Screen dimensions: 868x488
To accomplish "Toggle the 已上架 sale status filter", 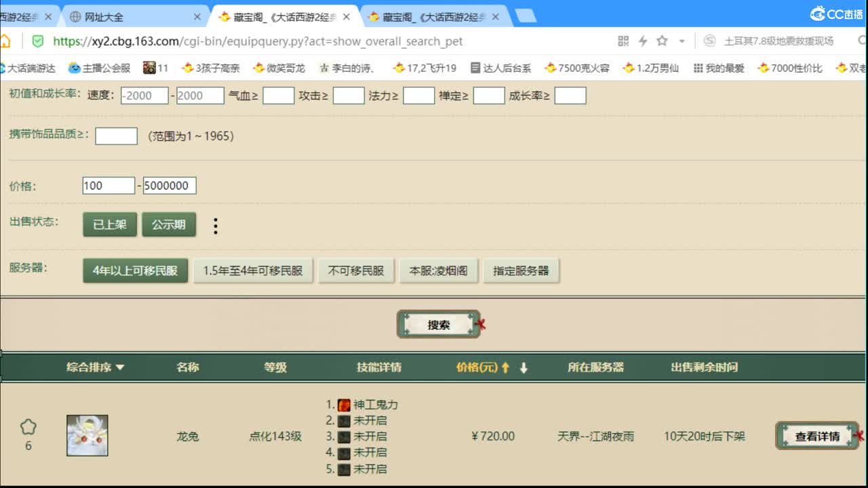I will tap(110, 224).
